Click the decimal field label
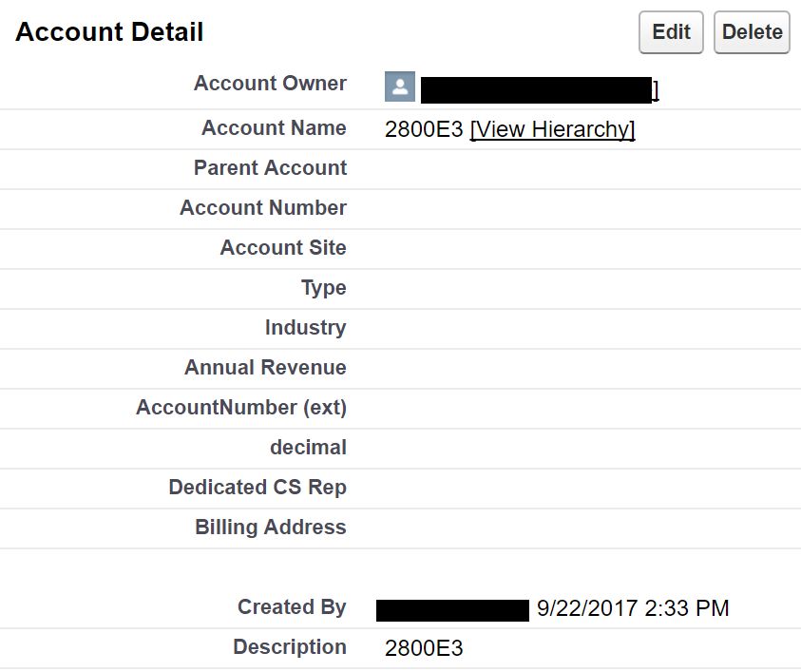This screenshot has height=672, width=801. [x=308, y=447]
